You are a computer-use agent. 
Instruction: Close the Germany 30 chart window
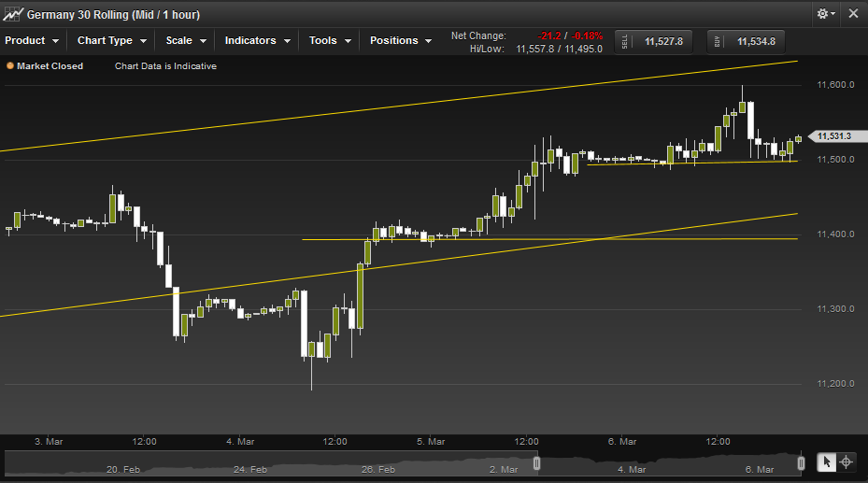(853, 14)
